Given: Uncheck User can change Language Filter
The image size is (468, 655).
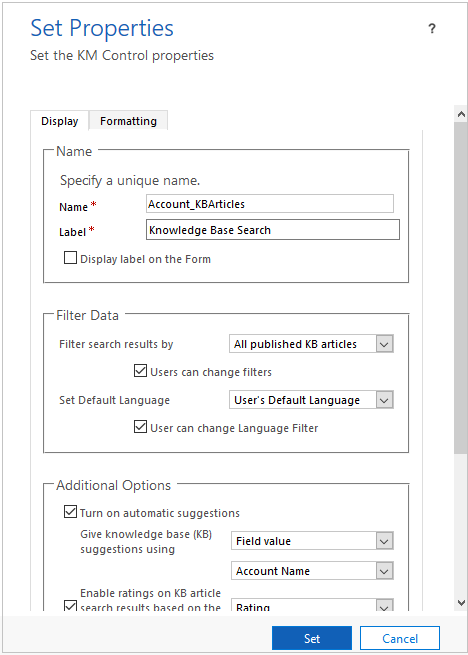Looking at the screenshot, I should tap(140, 427).
